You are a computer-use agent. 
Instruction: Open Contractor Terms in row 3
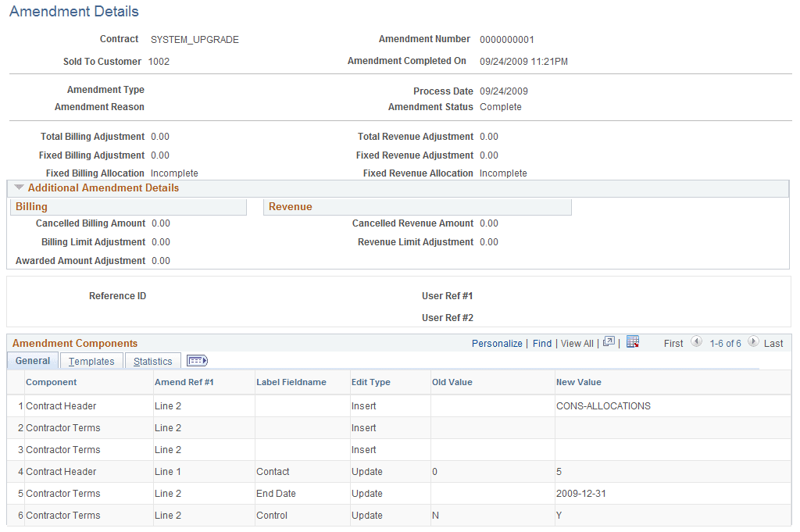[62, 449]
